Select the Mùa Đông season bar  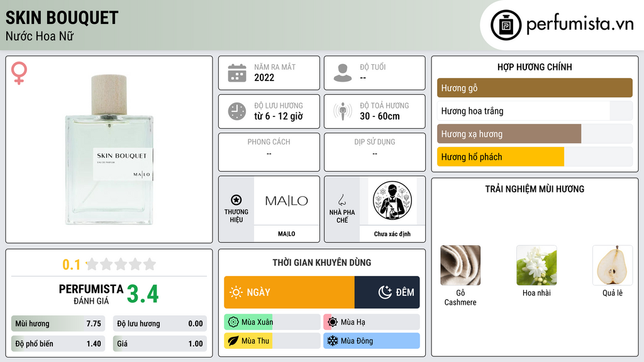point(371,341)
